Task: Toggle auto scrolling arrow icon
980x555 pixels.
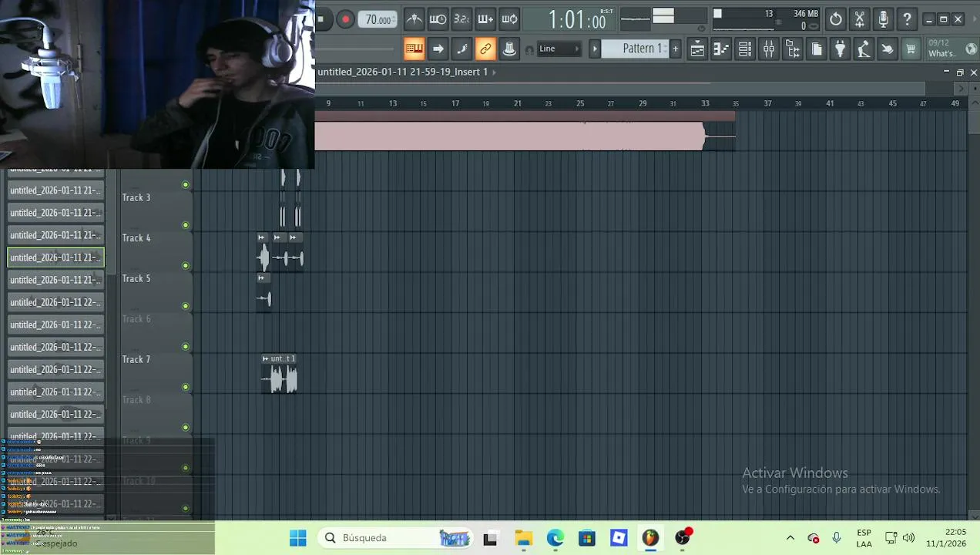Action: pos(438,49)
